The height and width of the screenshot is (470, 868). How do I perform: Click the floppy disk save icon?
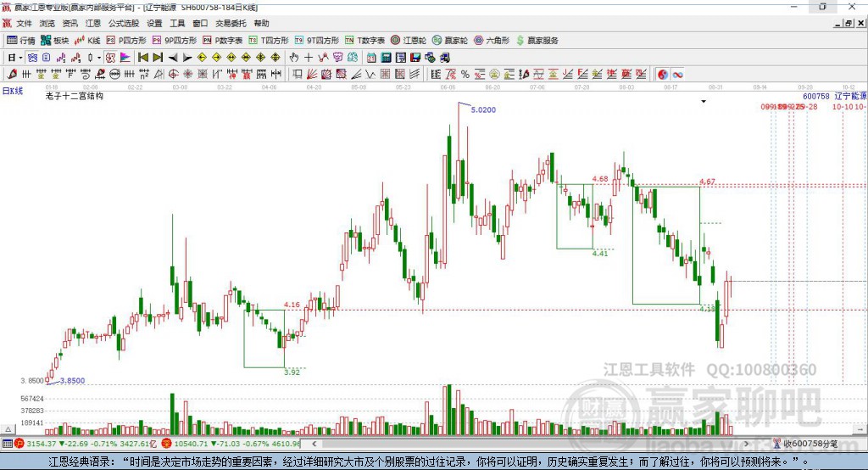415,58
